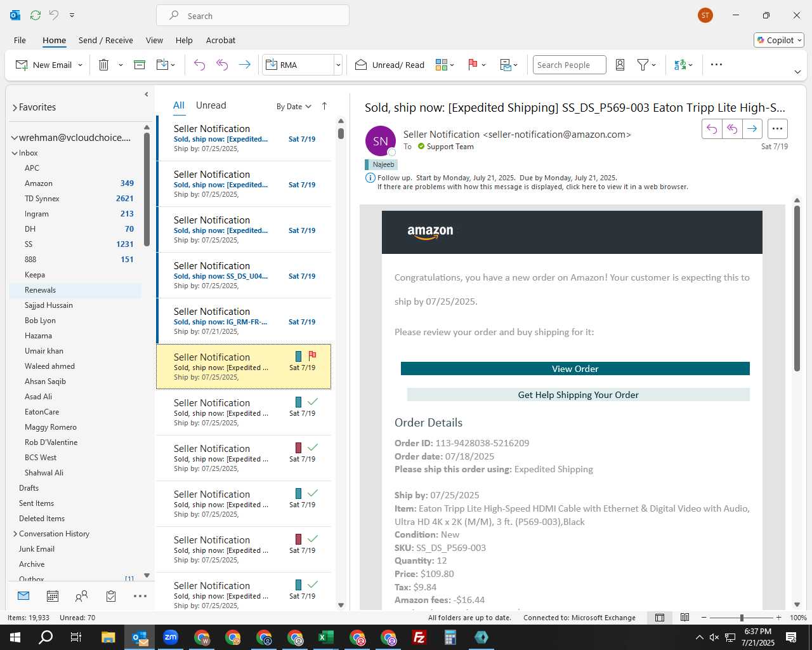This screenshot has height=650, width=812.
Task: Select the Amazon folder
Action: pyautogui.click(x=75, y=183)
